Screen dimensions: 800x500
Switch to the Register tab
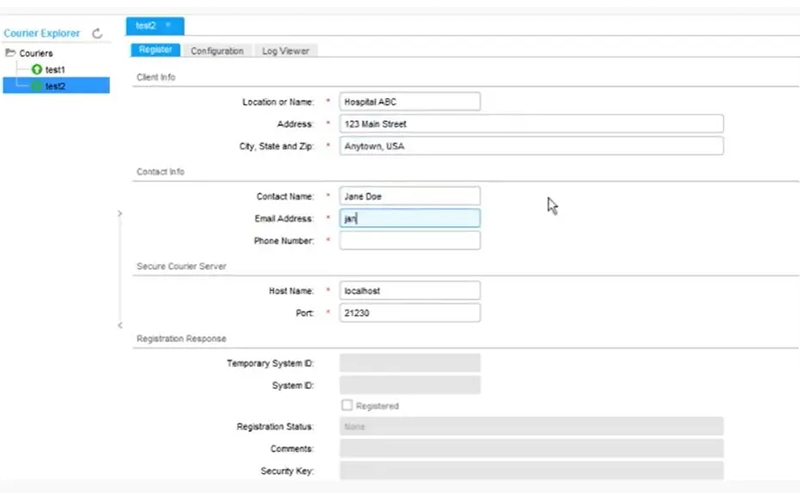click(156, 50)
